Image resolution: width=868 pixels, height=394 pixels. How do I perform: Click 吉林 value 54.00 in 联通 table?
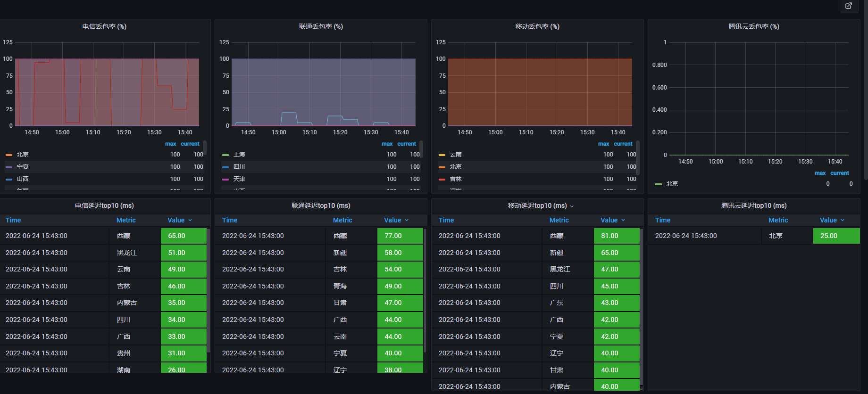point(400,269)
